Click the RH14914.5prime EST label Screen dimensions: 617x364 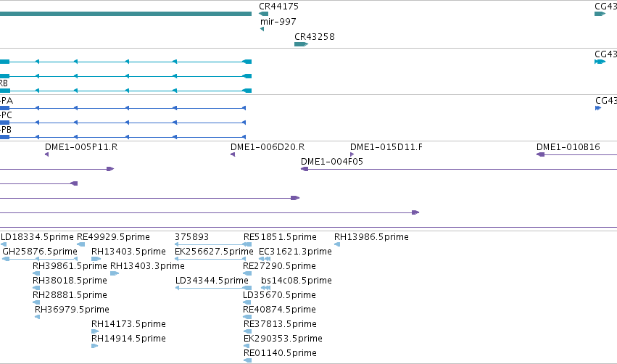(128, 339)
